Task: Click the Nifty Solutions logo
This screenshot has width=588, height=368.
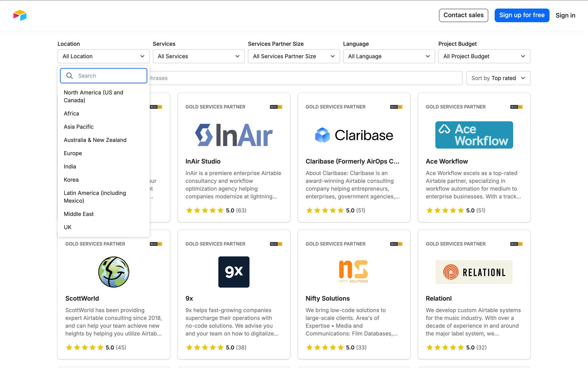Action: click(353, 271)
